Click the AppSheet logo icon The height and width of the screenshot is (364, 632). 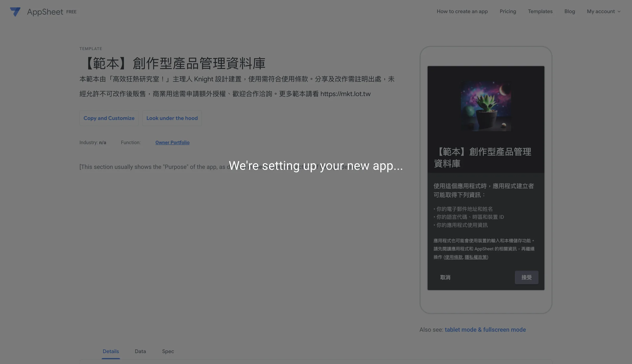15,12
